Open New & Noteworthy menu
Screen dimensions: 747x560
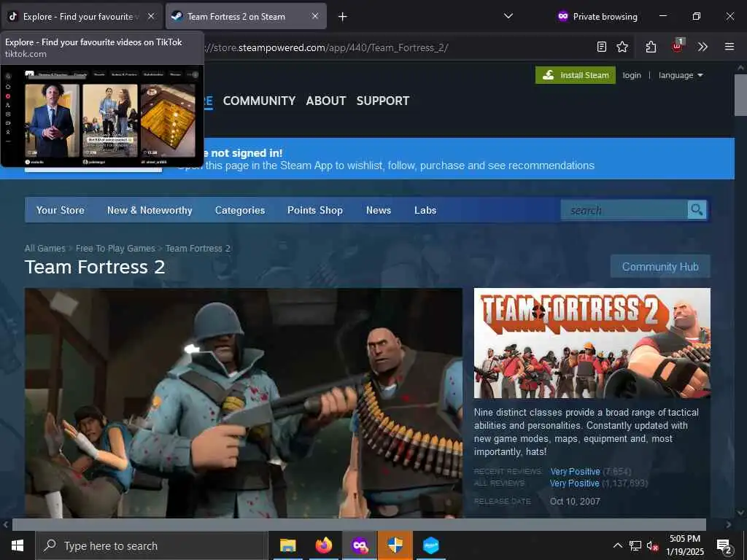pyautogui.click(x=150, y=210)
